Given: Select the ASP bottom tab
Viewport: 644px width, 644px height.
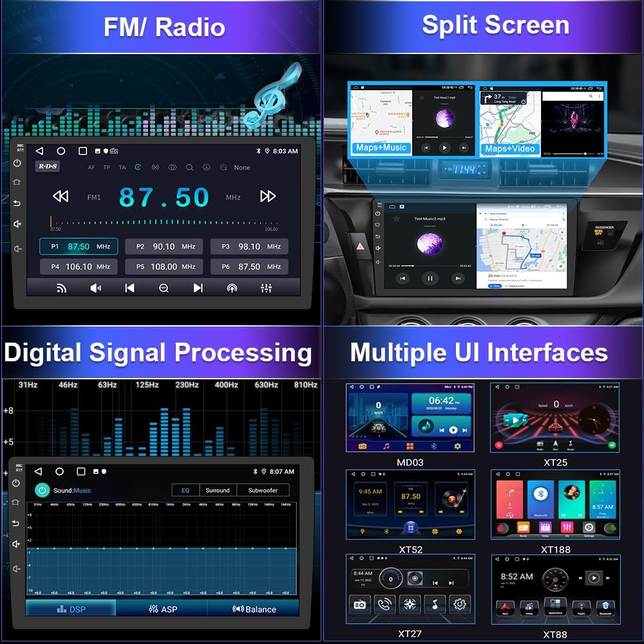Looking at the screenshot, I should [x=163, y=609].
